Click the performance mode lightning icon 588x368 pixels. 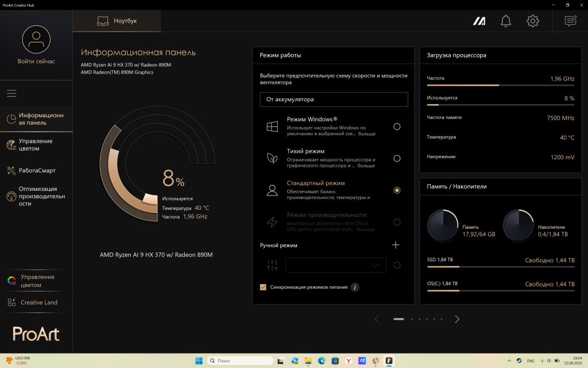[272, 222]
